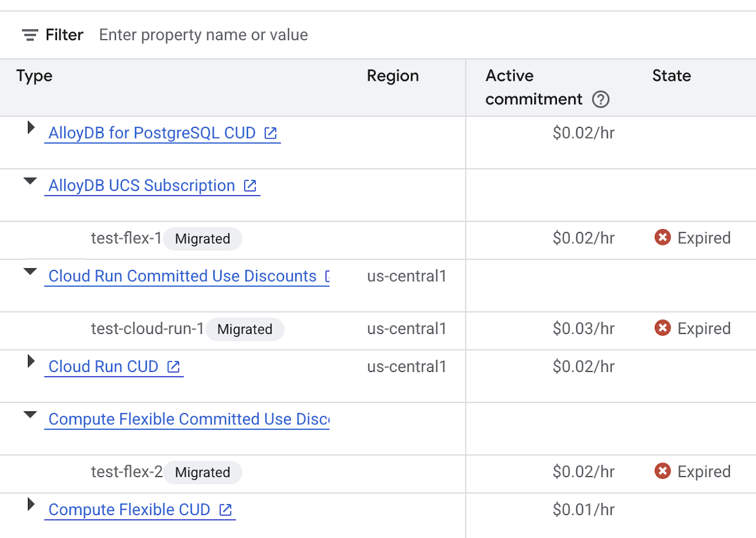Click the Expired error icon for test-flex-2
756x538 pixels.
click(x=662, y=471)
